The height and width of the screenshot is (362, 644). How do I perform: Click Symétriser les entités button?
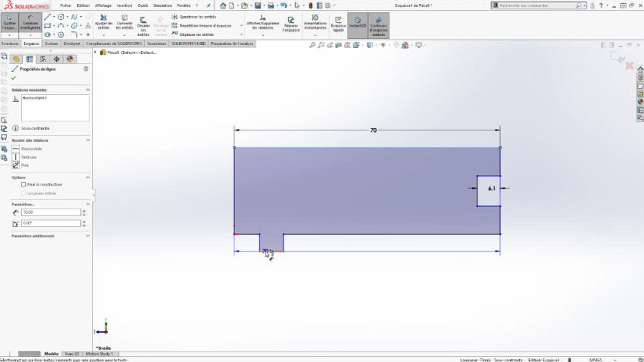[194, 17]
